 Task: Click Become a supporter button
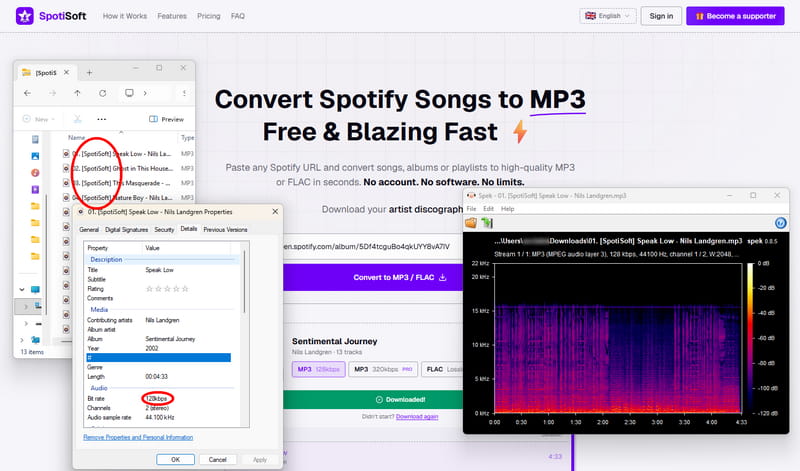(x=735, y=16)
